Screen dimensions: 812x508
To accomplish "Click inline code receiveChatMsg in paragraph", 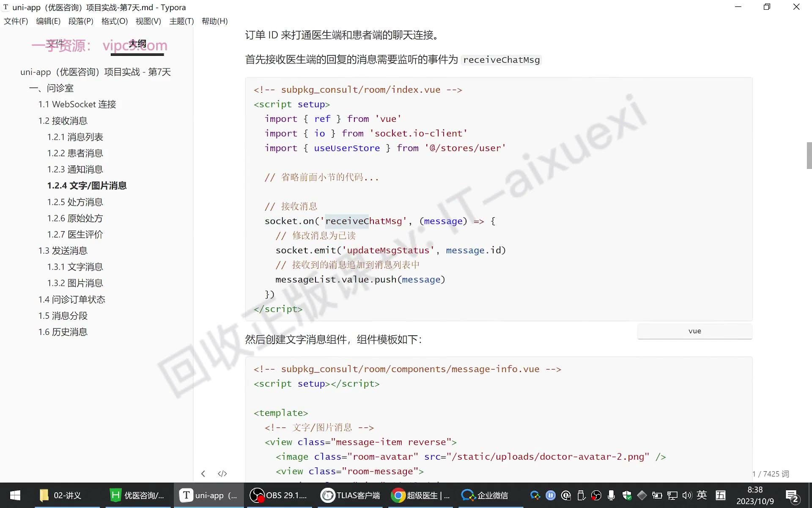I will pos(501,60).
